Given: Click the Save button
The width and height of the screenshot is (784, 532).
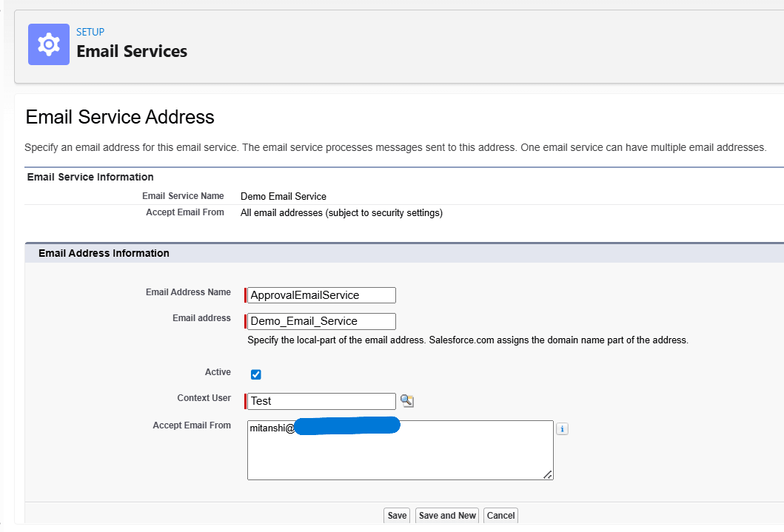Looking at the screenshot, I should (396, 515).
